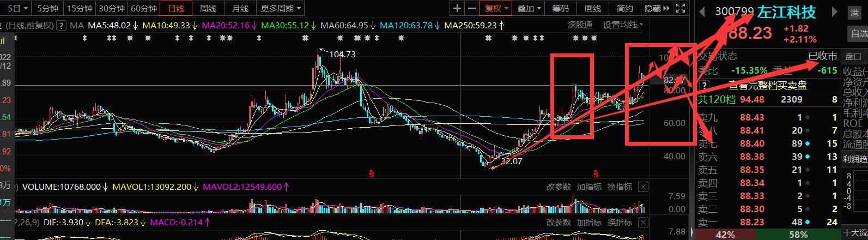Toggle the 画线 drawing tools
Viewport: 868px width, 240px height.
pos(592,8)
